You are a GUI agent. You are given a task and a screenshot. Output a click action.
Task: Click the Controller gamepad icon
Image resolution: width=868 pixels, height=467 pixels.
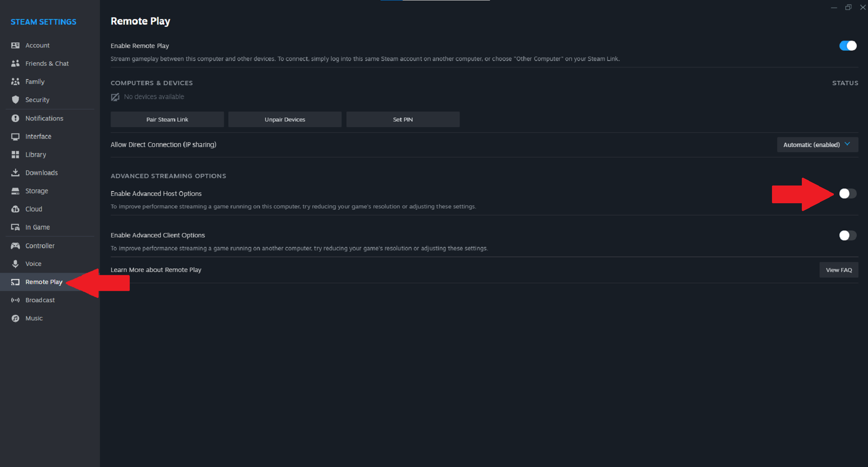(x=16, y=246)
